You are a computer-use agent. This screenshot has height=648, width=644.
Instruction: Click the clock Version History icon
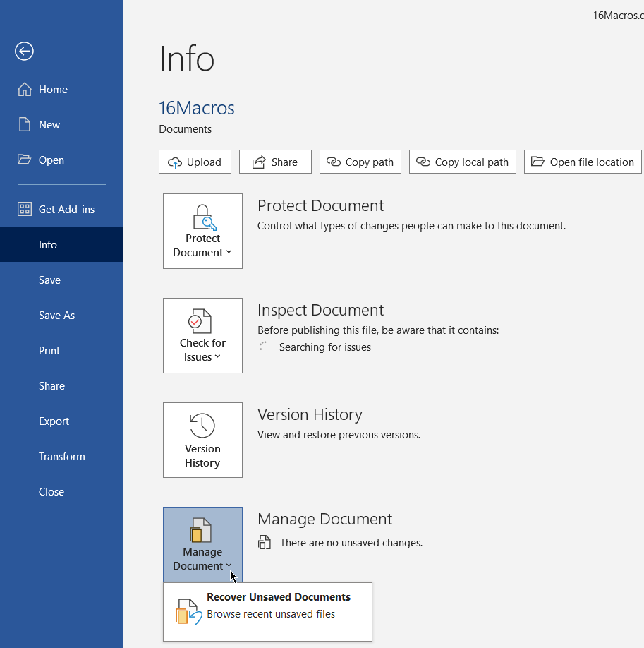(202, 425)
